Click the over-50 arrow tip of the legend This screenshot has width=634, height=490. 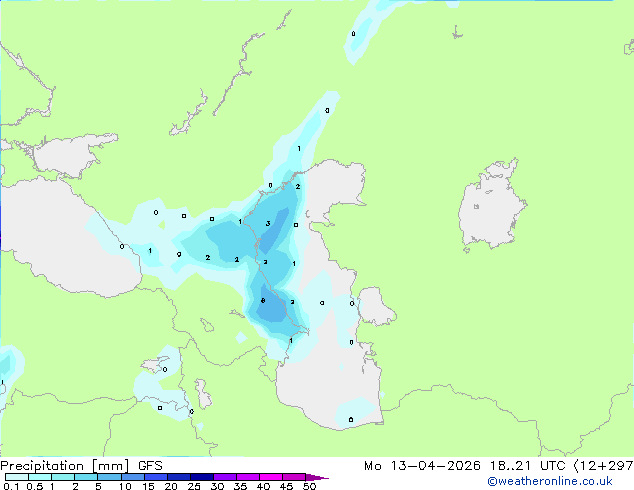(317, 478)
